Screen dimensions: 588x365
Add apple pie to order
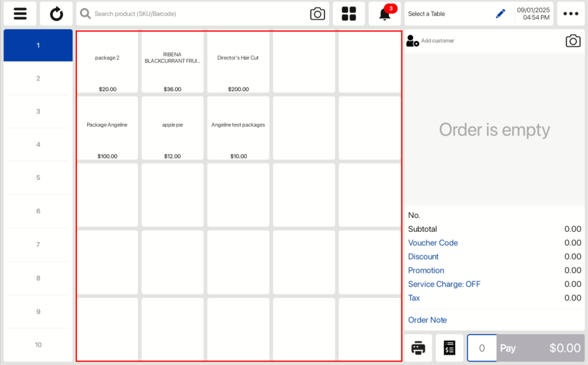coord(172,128)
